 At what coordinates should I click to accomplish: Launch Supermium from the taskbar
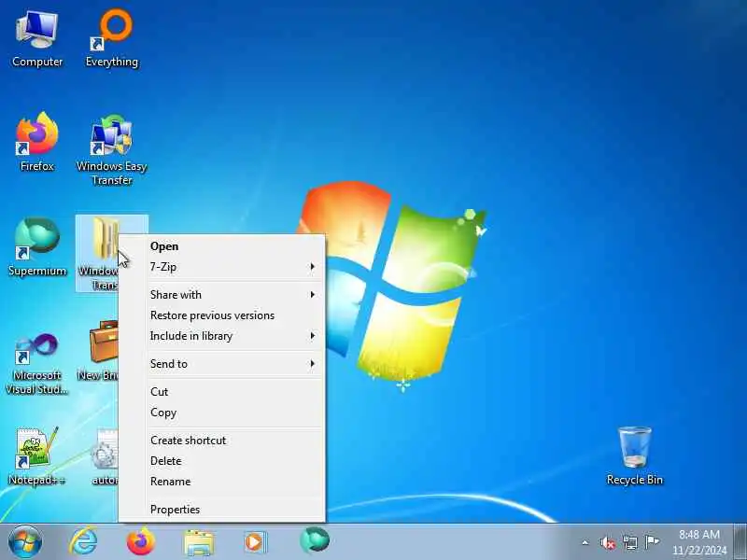[315, 541]
